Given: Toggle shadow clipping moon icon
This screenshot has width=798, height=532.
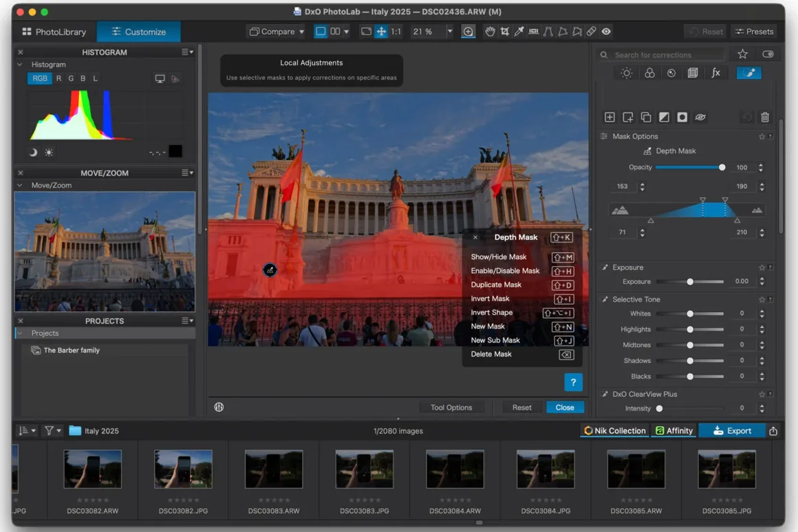Looking at the screenshot, I should pos(33,152).
